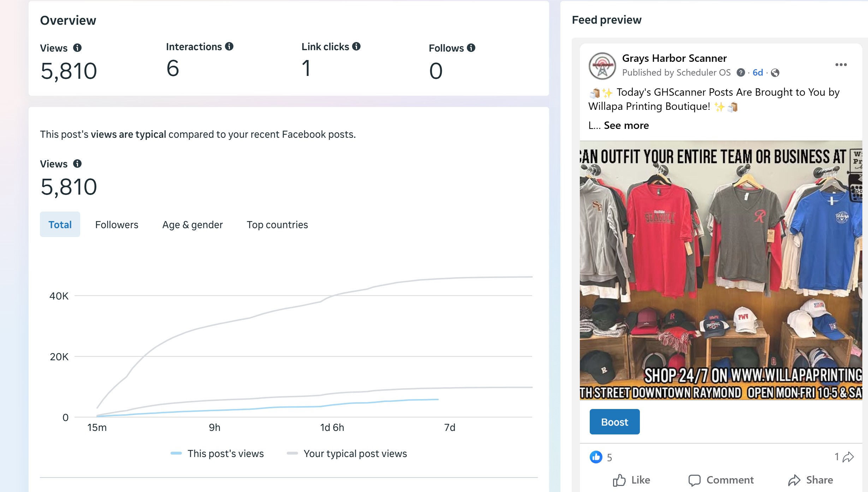
Task: Open the 6d post timestamp link
Action: click(x=757, y=73)
